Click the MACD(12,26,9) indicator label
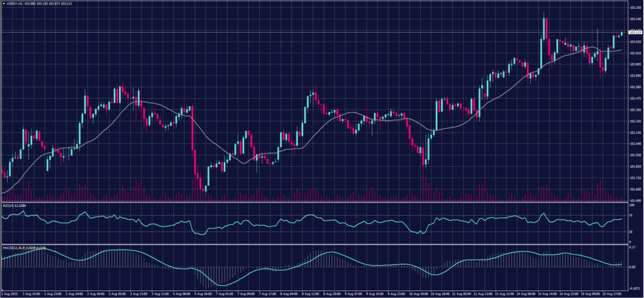644x298 pixels. pos(15,246)
